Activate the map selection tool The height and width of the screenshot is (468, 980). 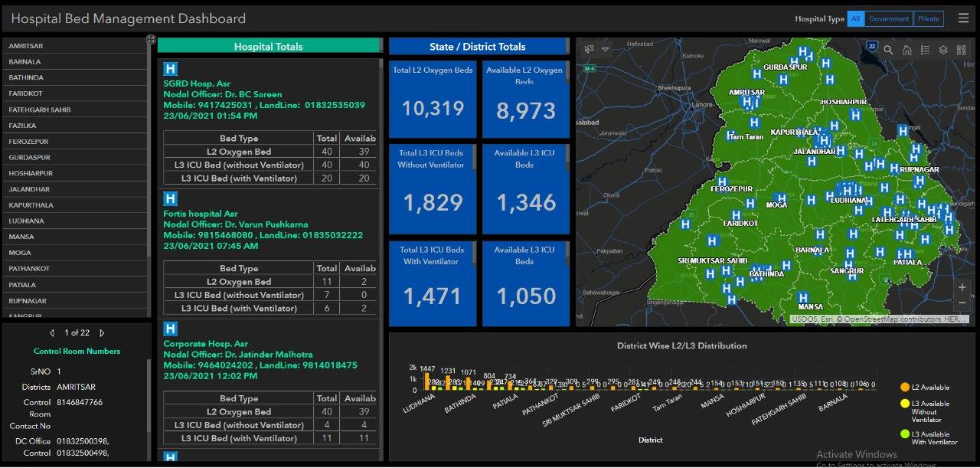click(589, 50)
